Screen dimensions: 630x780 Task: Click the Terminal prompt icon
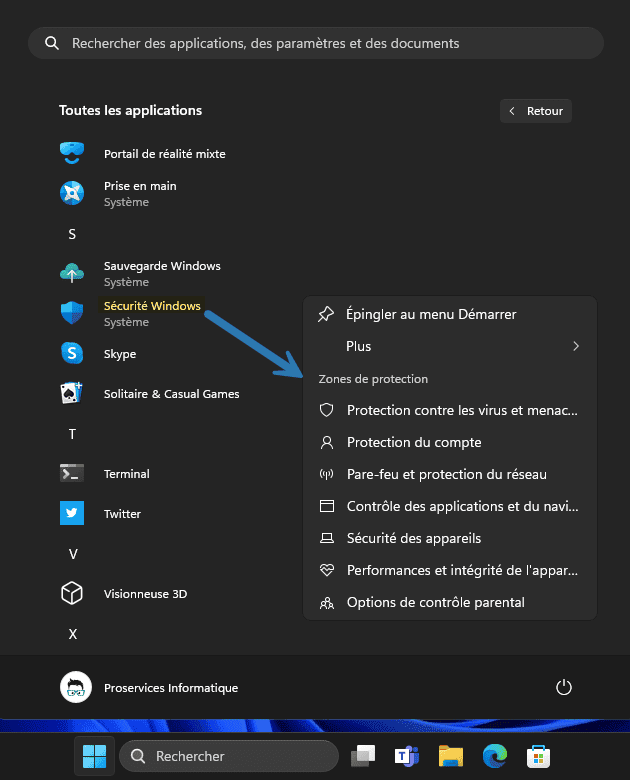pyautogui.click(x=72, y=473)
